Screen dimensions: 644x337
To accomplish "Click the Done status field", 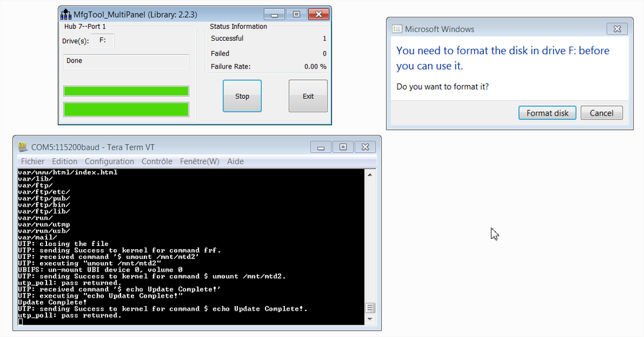I will pos(126,61).
